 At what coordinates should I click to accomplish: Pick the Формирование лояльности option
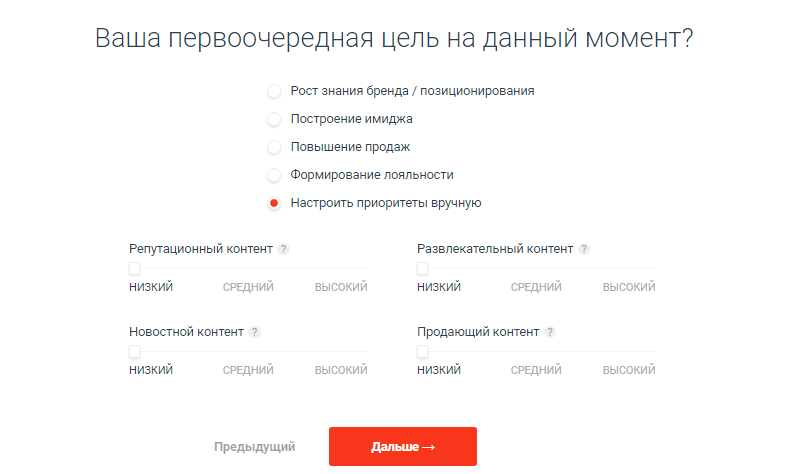(274, 175)
